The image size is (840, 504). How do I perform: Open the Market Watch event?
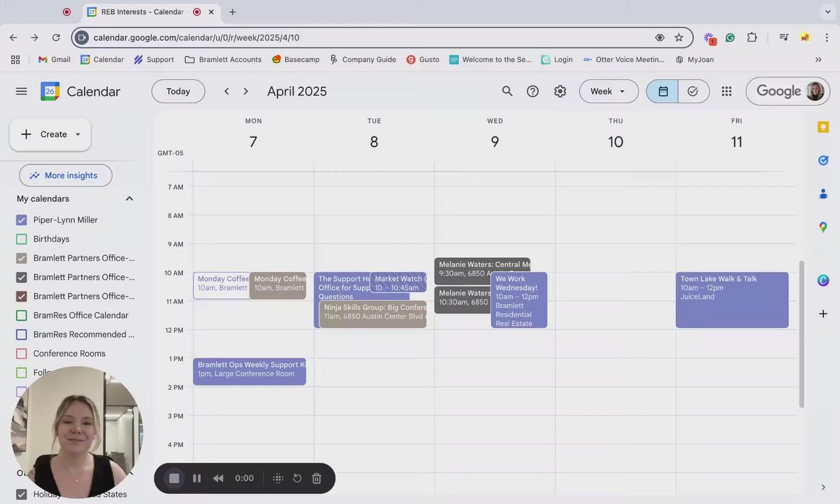click(x=398, y=283)
